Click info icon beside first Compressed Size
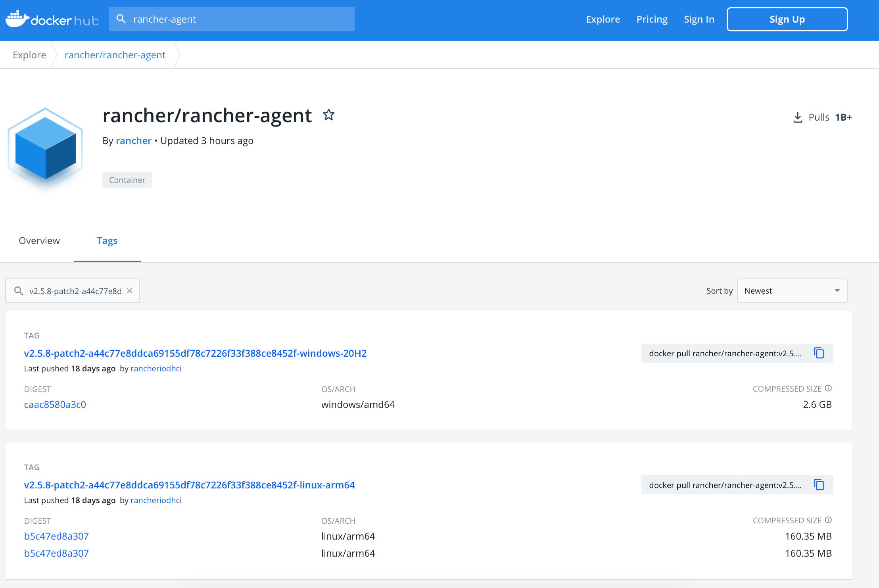Image resolution: width=879 pixels, height=588 pixels. [828, 388]
